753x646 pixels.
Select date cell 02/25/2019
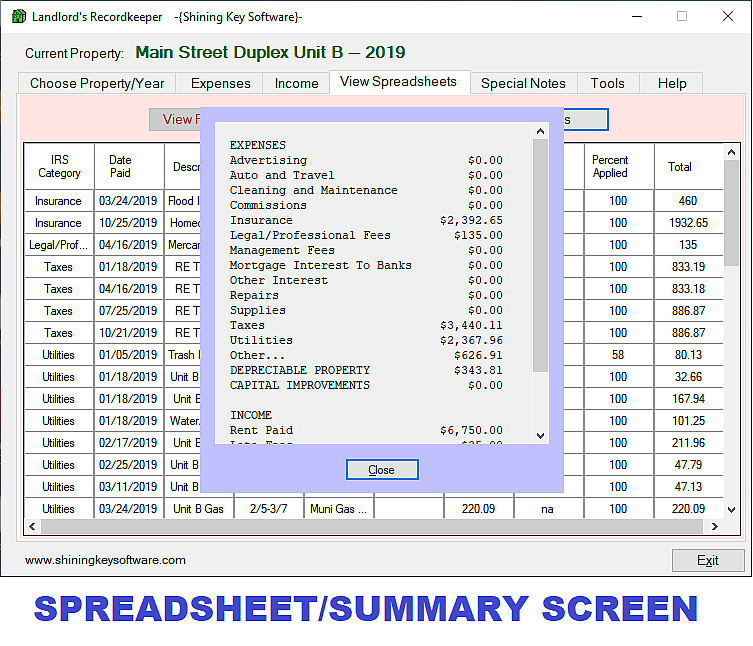click(128, 465)
